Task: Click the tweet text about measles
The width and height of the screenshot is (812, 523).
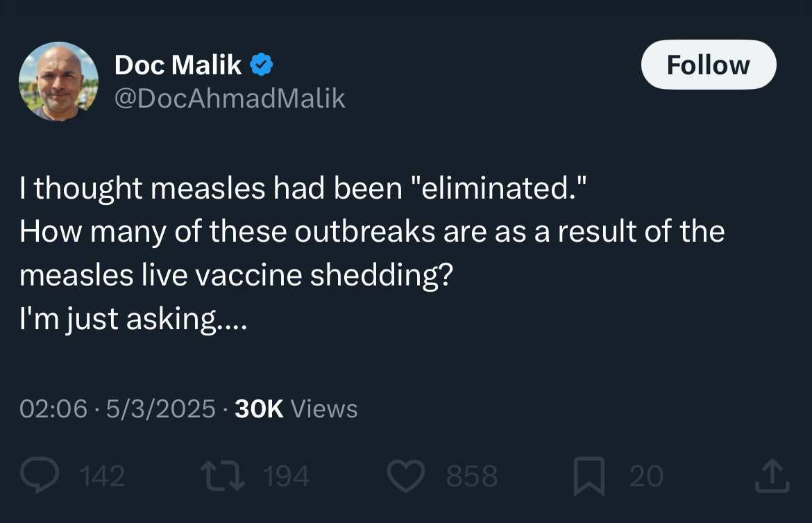Action: point(372,253)
